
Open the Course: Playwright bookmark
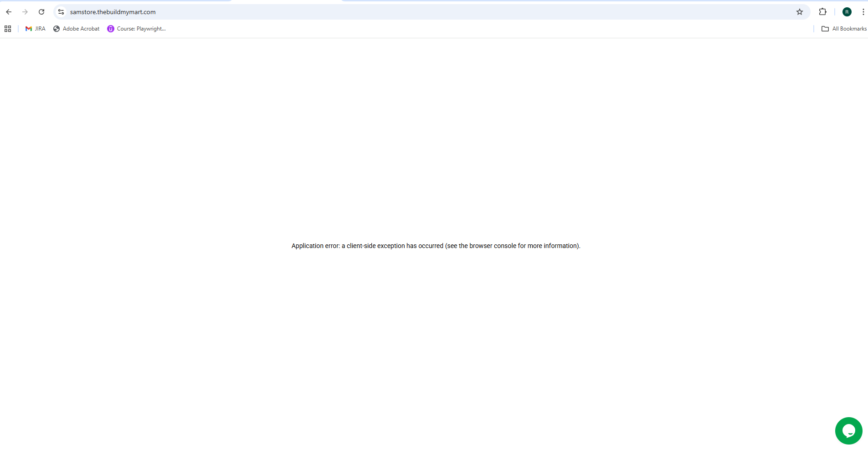click(137, 29)
